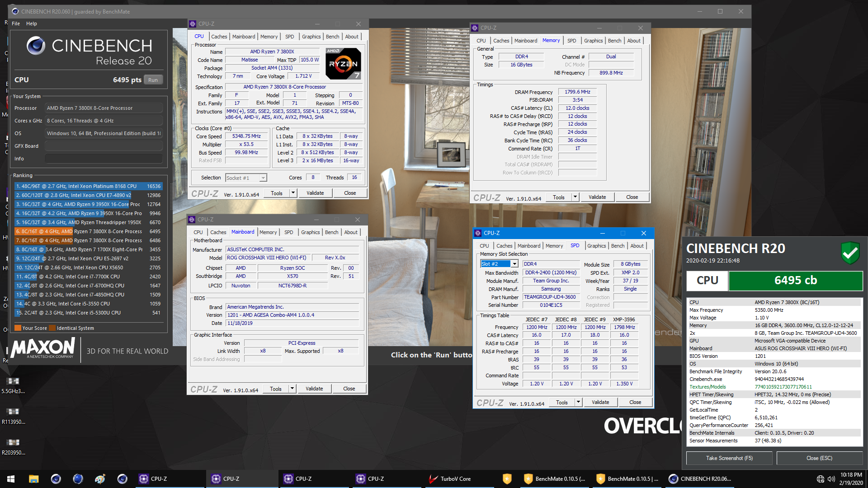Select the Xeon Platinum 8168 ranking bar
Viewport: 868px width, 488px height.
click(89, 186)
